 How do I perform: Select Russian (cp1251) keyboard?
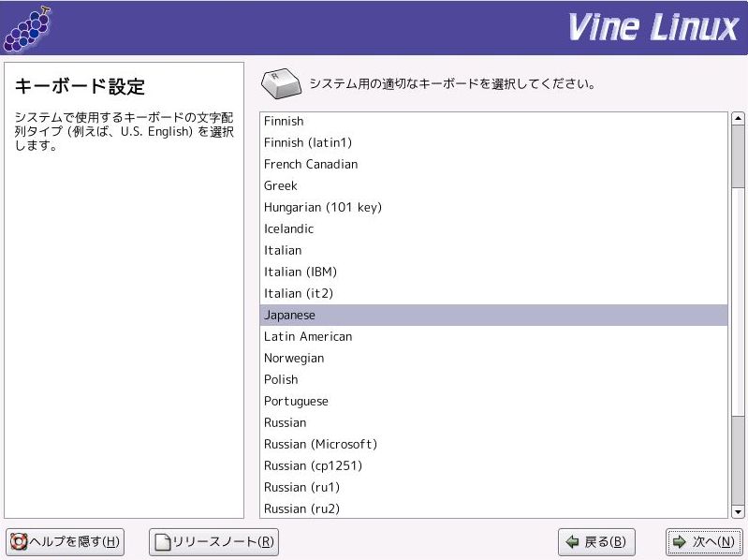(493, 465)
